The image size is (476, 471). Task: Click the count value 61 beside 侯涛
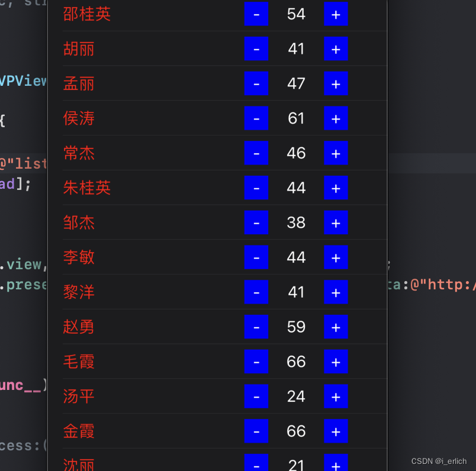click(296, 118)
